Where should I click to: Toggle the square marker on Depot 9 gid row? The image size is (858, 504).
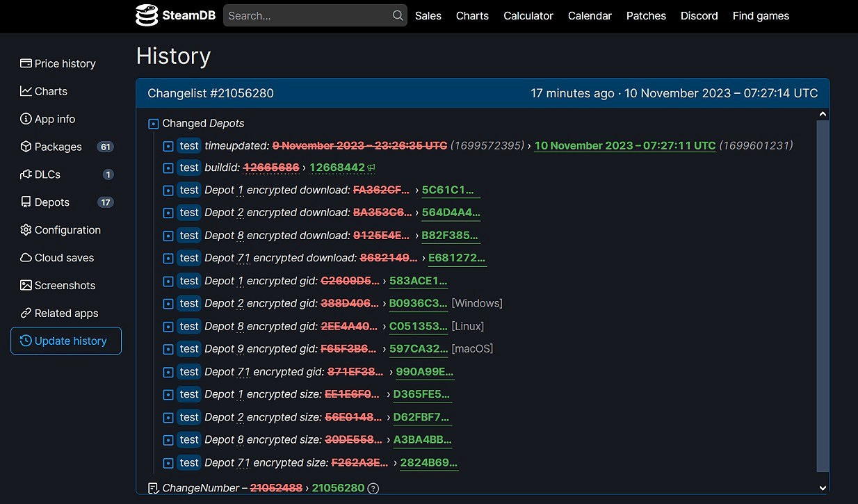point(168,349)
